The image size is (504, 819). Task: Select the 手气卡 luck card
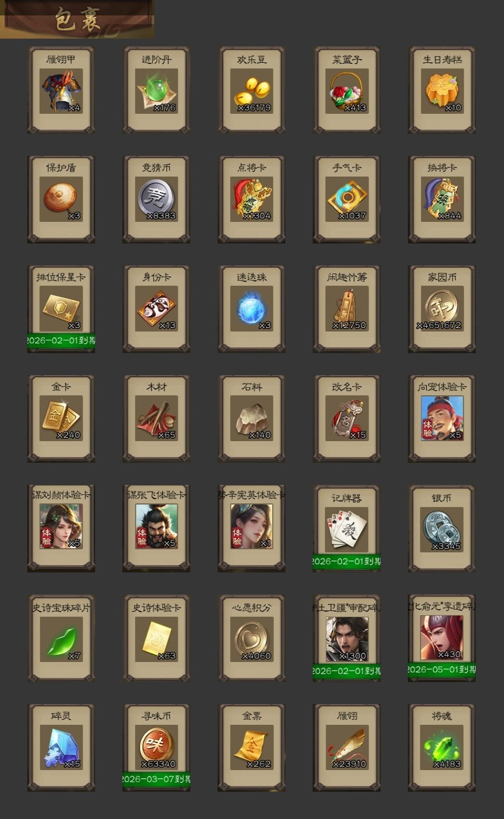click(x=347, y=200)
